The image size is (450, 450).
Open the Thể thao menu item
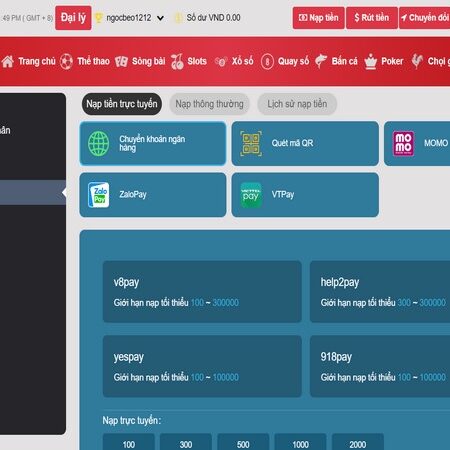85,61
